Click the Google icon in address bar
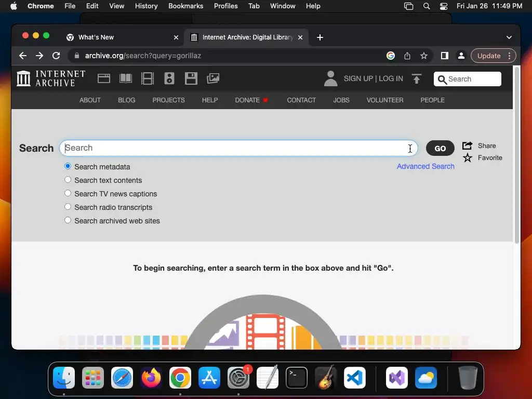This screenshot has width=532, height=399. (x=391, y=56)
